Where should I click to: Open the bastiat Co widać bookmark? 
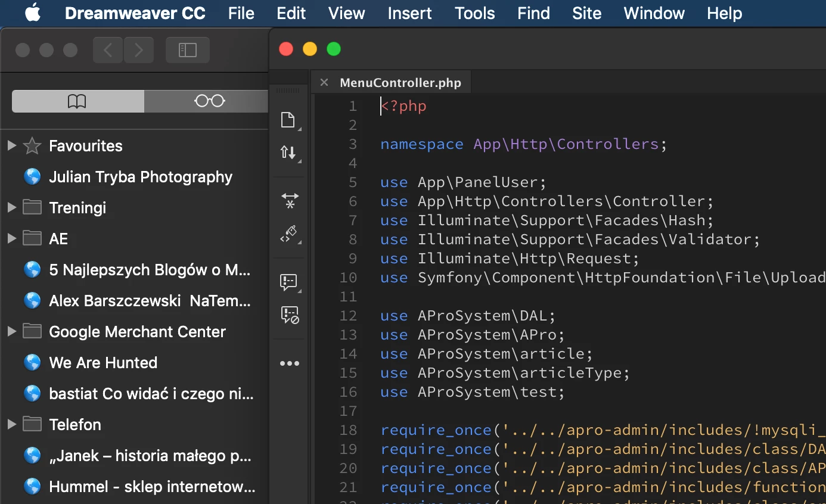coord(151,394)
